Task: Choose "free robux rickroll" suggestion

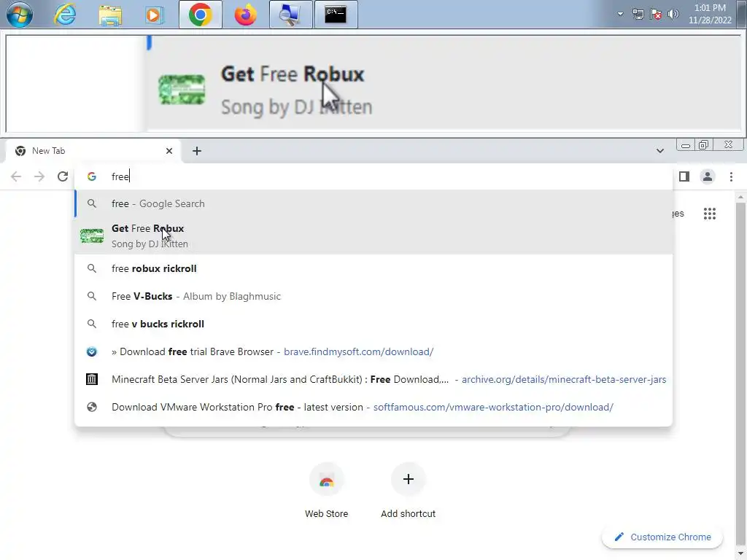Action: [x=373, y=268]
